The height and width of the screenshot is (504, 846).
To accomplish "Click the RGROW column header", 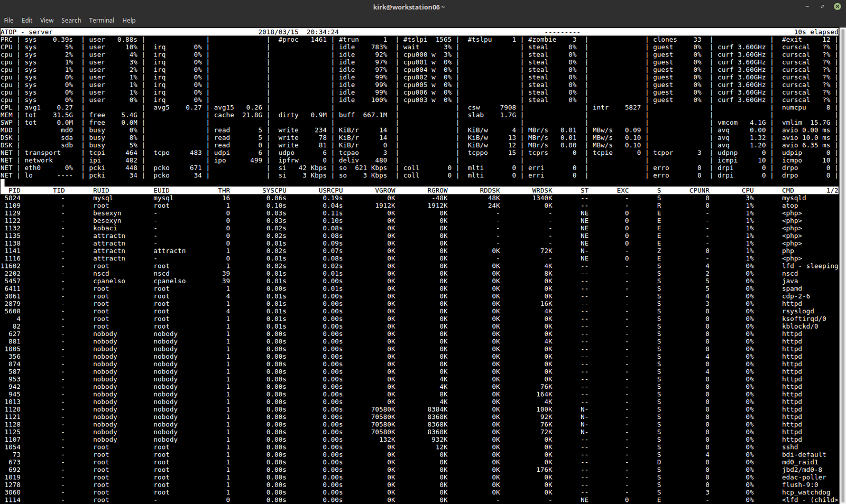I will click(x=438, y=190).
